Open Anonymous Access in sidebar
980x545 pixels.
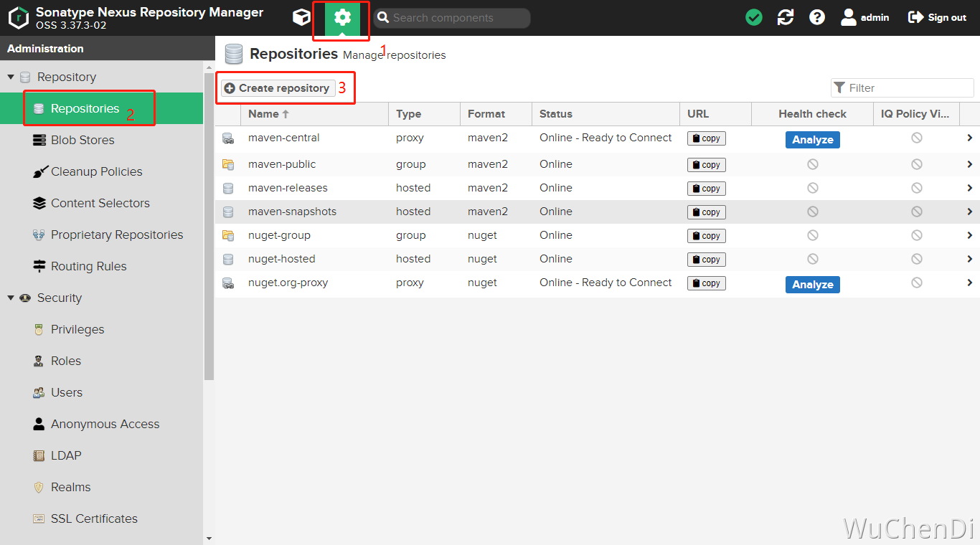point(102,424)
